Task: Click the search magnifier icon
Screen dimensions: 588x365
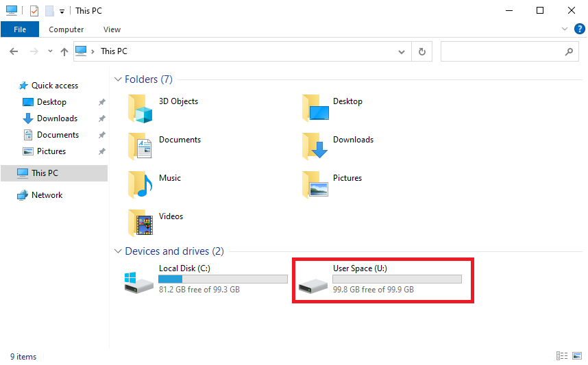Action: [x=569, y=52]
